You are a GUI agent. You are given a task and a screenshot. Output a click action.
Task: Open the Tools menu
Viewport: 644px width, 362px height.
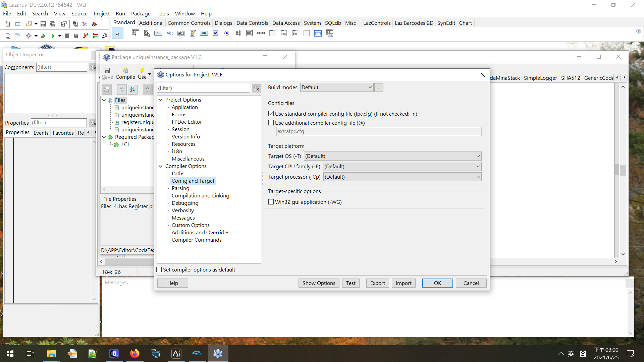tap(163, 13)
